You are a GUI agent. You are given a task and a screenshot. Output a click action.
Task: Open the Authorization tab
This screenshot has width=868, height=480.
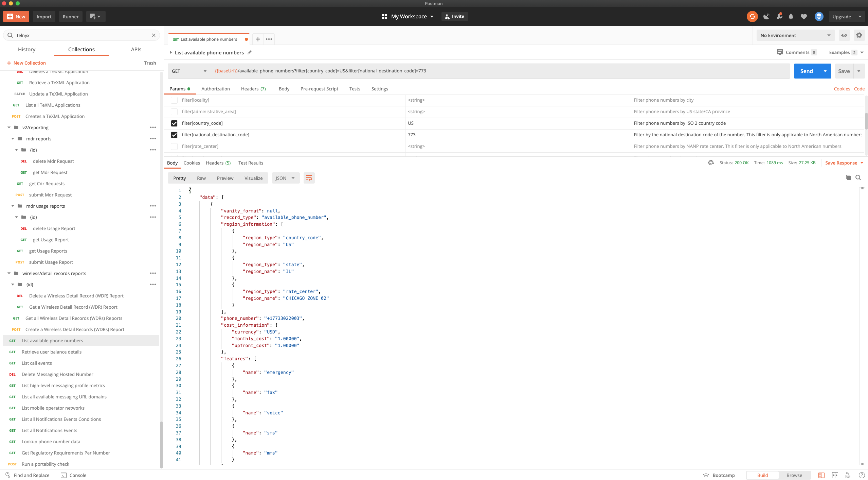tap(216, 89)
